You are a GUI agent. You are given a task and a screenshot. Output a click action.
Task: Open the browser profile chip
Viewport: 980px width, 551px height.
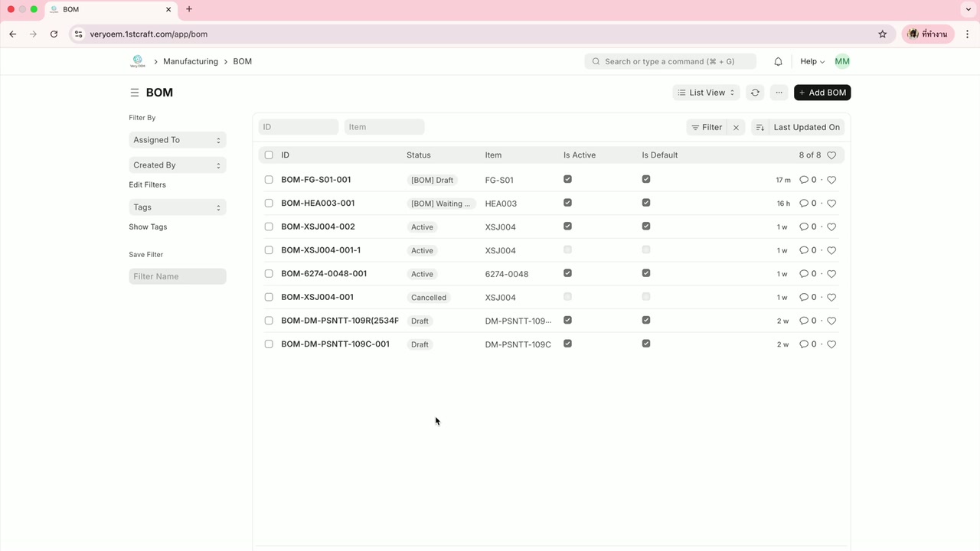pos(928,34)
